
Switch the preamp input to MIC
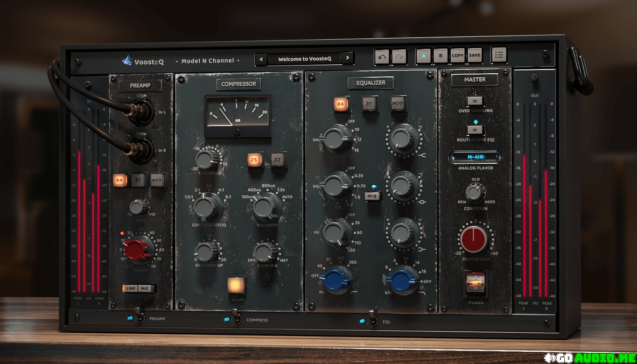145,288
